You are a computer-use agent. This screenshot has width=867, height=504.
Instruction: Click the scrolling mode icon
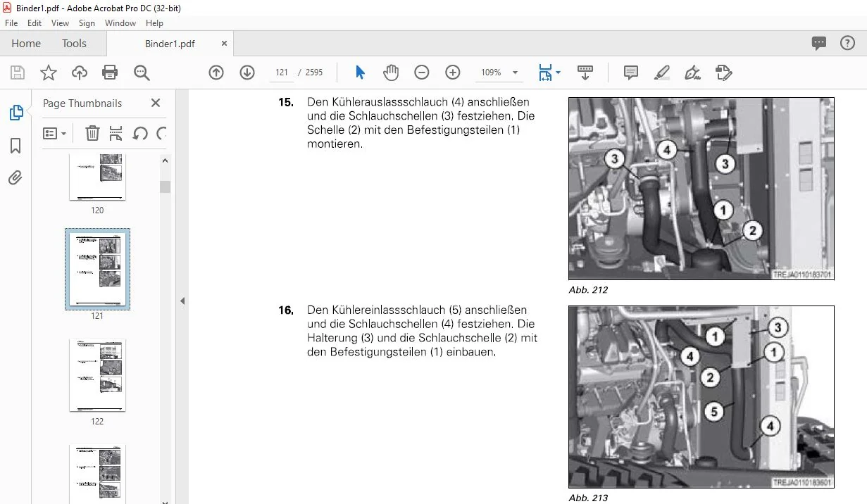point(585,73)
